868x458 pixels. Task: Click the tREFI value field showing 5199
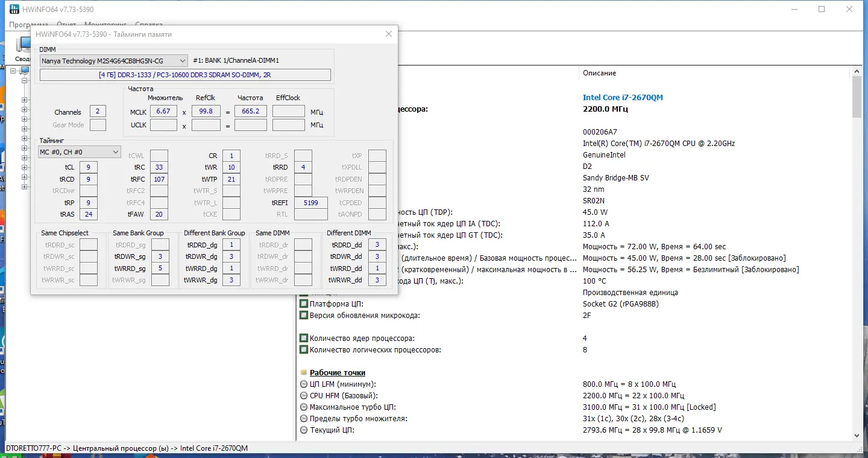[x=310, y=203]
